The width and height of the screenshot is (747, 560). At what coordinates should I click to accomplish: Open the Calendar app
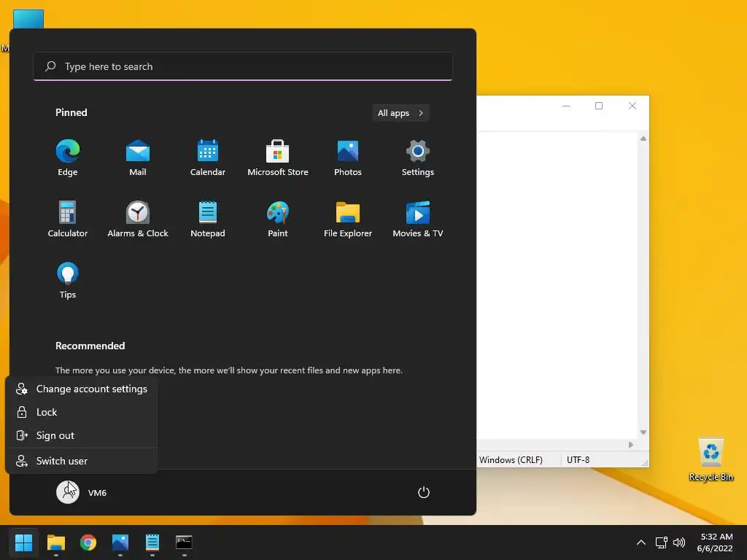click(x=208, y=158)
